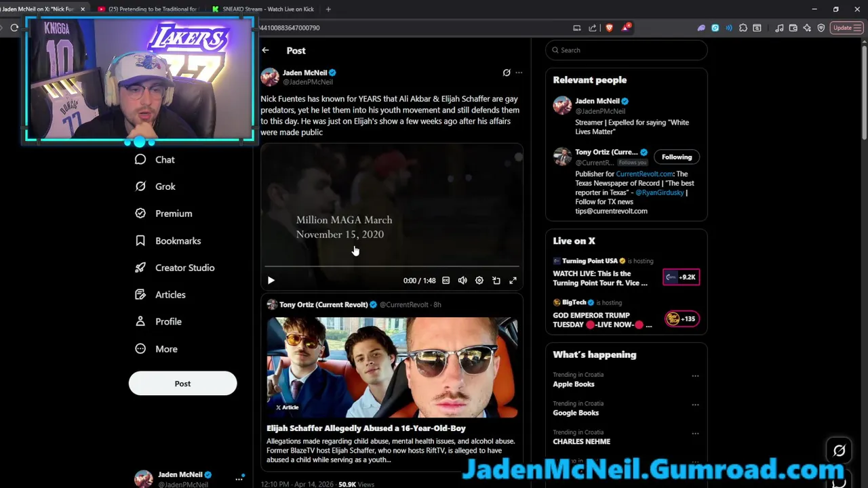Open CurrentRevolt.com link in bio
The width and height of the screenshot is (868, 488).
(x=644, y=174)
